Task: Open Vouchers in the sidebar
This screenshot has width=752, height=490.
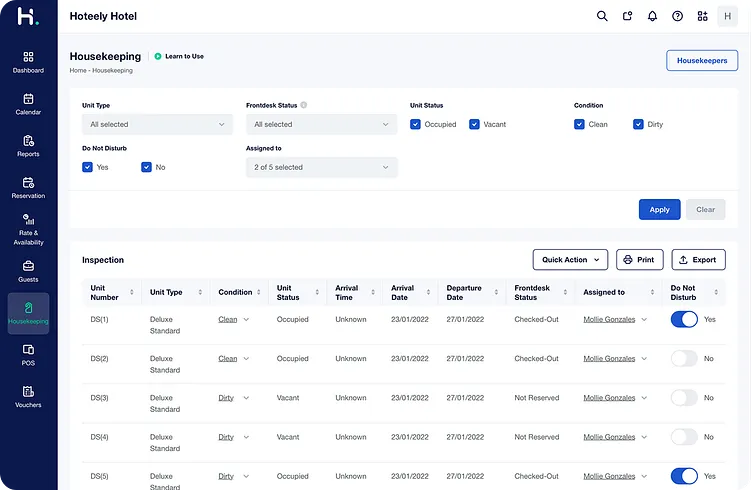Action: tap(28, 397)
